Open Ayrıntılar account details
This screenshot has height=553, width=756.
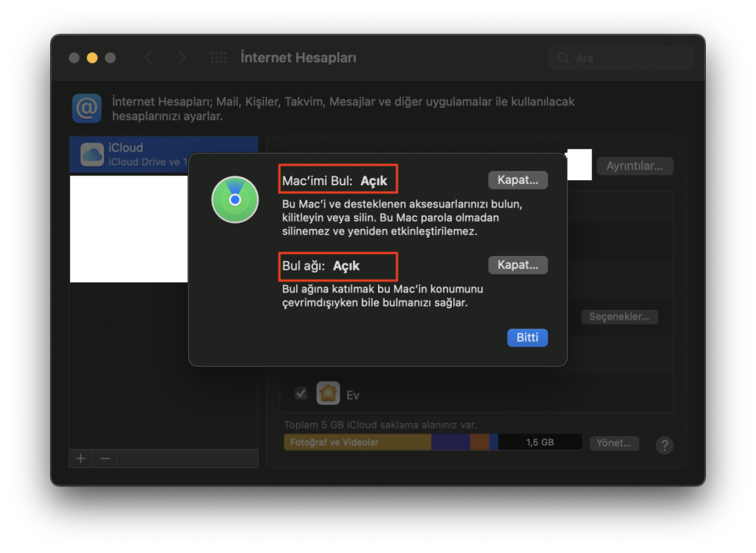(634, 166)
